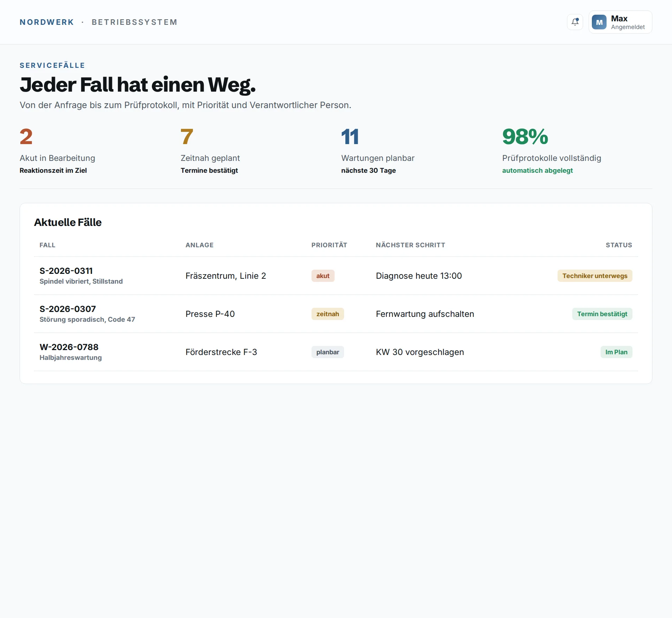
Task: Click the Techniker unterwegs status badge
Action: pyautogui.click(x=595, y=276)
